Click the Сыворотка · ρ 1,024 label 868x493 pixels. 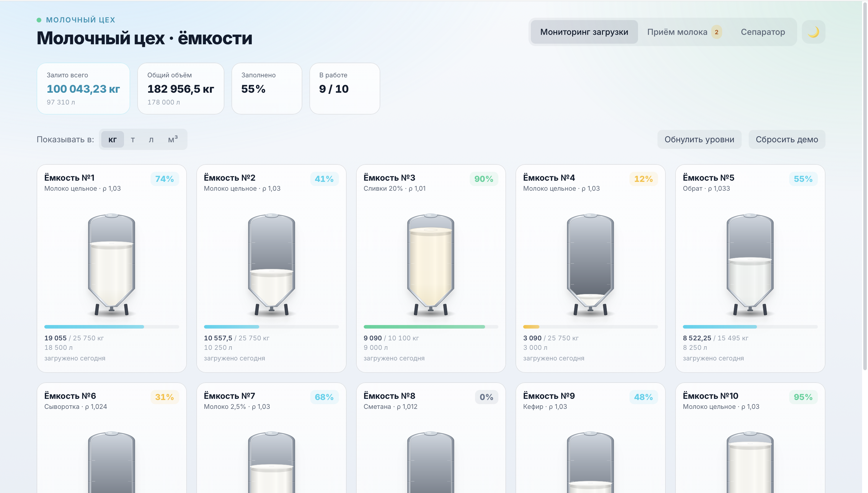pyautogui.click(x=76, y=407)
